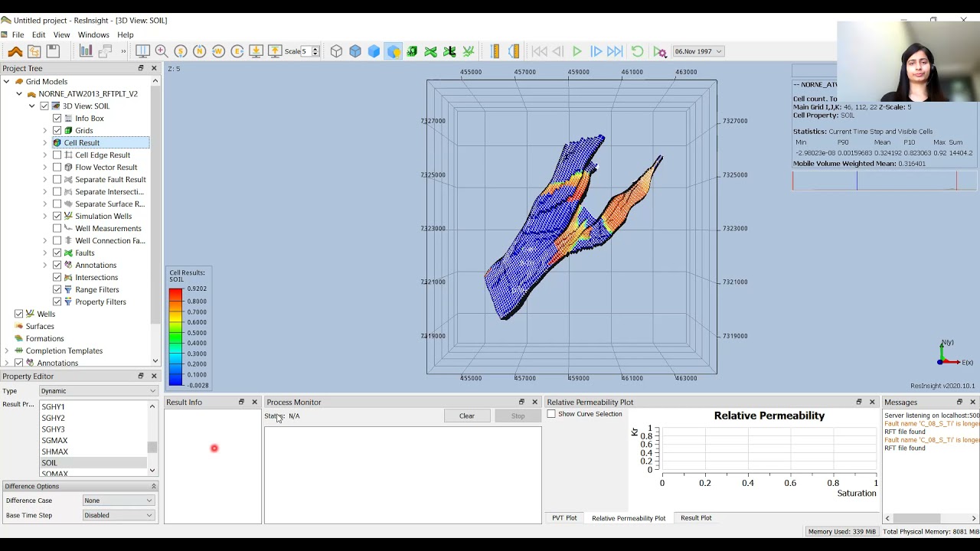Expand the Grids tree node
980x551 pixels.
(x=44, y=130)
